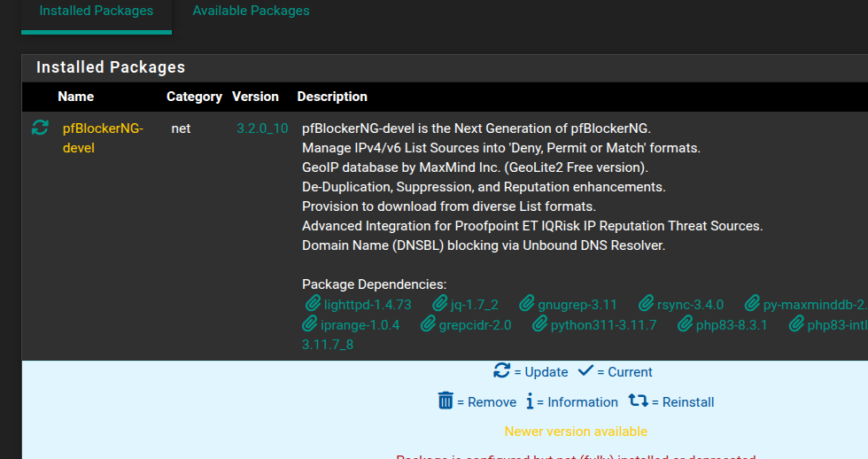Open the lighttpd-1.4.73 dependency link
The width and height of the screenshot is (868, 459).
coord(368,305)
